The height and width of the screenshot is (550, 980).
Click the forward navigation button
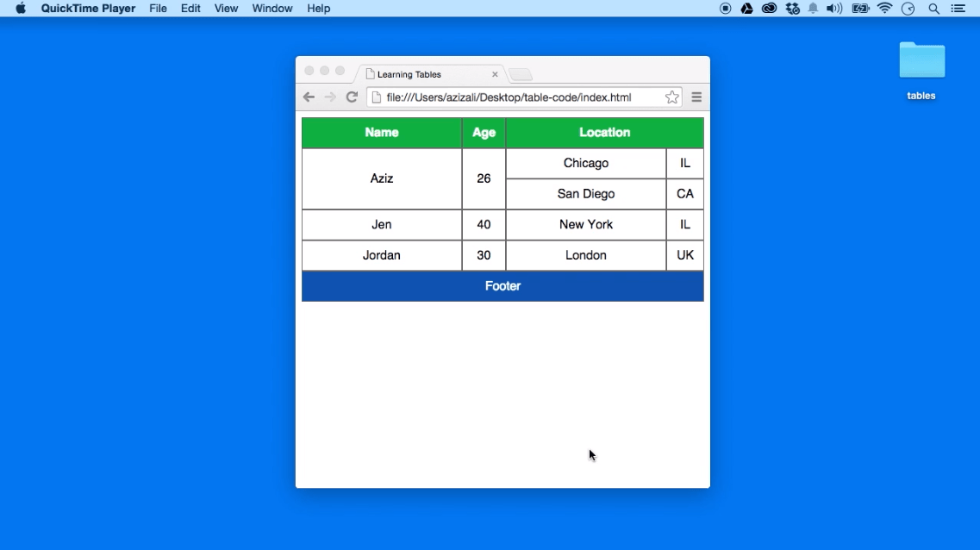pos(330,97)
